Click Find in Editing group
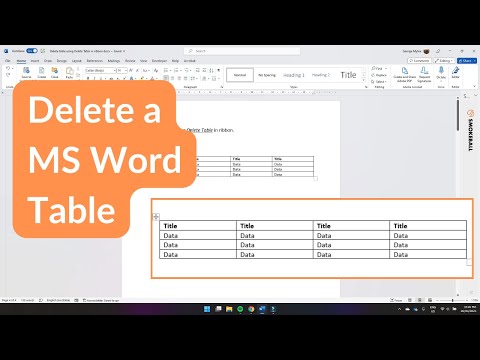 coord(377,68)
